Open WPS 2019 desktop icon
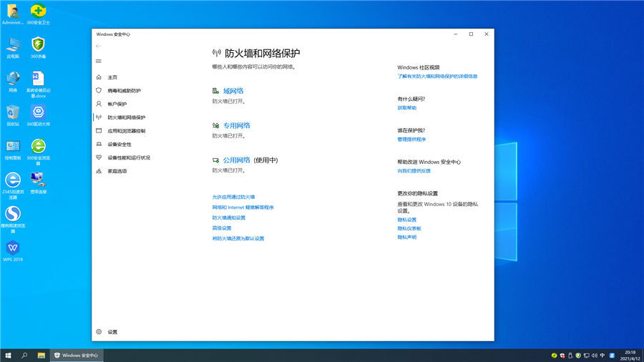The image size is (644, 362). (x=13, y=251)
